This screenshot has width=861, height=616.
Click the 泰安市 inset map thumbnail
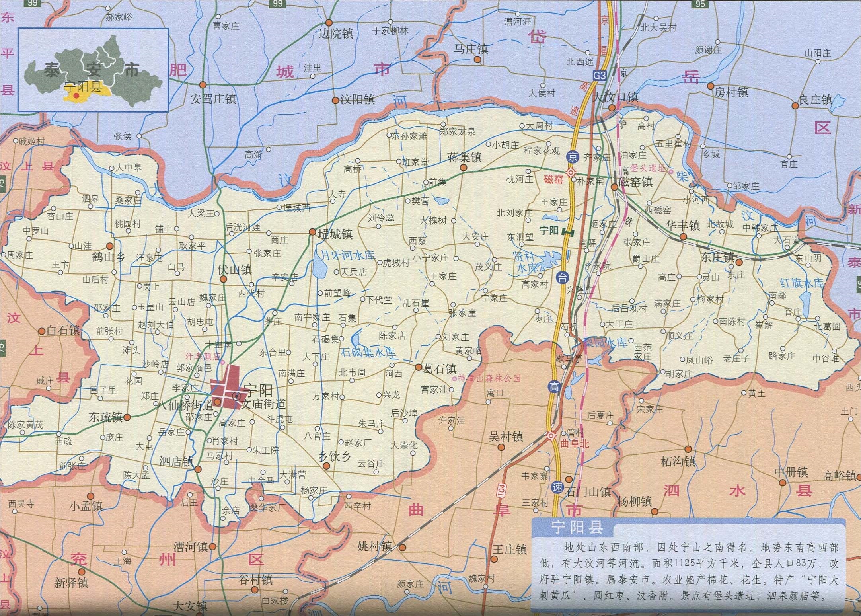click(x=93, y=70)
